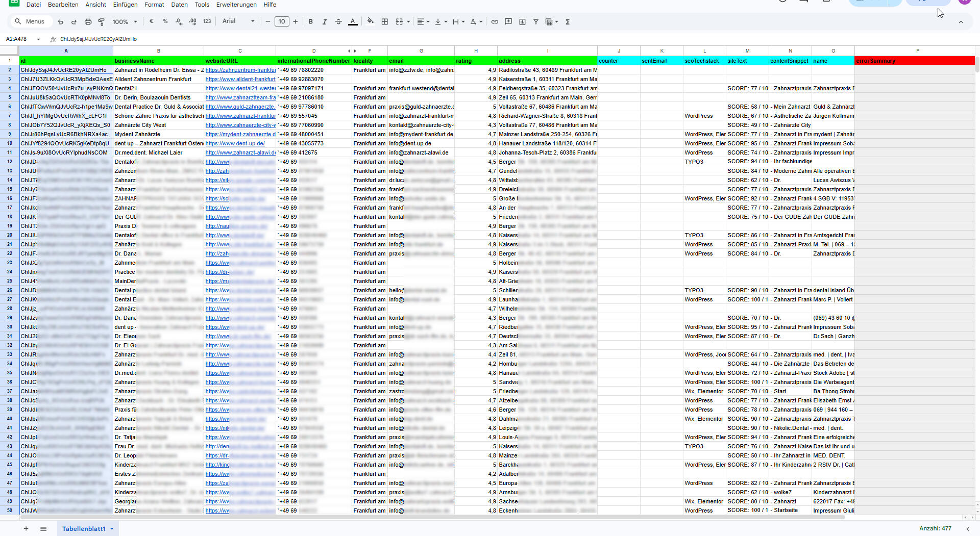Open the Daten menu
Image resolution: width=980 pixels, height=536 pixels.
coord(179,5)
